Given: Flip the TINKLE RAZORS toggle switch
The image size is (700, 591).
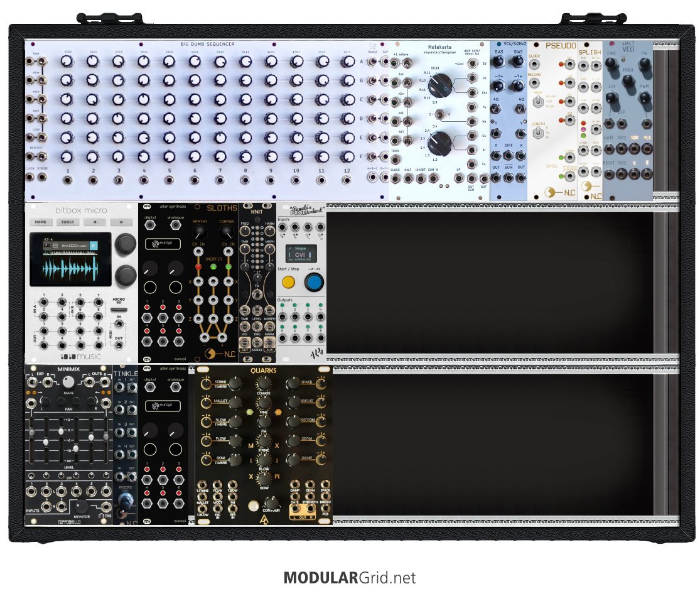Looking at the screenshot, I should pos(126,501).
